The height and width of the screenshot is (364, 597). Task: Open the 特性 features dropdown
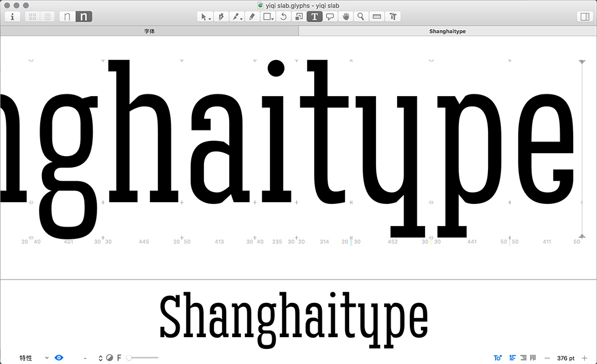click(34, 358)
